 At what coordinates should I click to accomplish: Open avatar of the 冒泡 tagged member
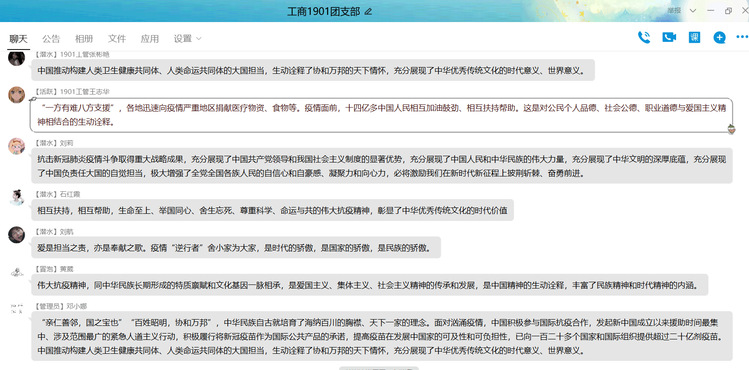tap(17, 272)
